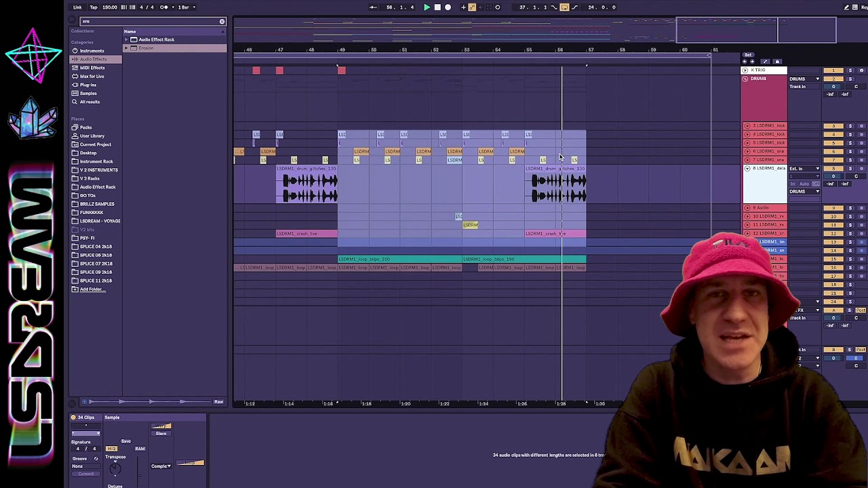Toggle browser preview headphone button
This screenshot has width=868, height=488.
point(84,402)
